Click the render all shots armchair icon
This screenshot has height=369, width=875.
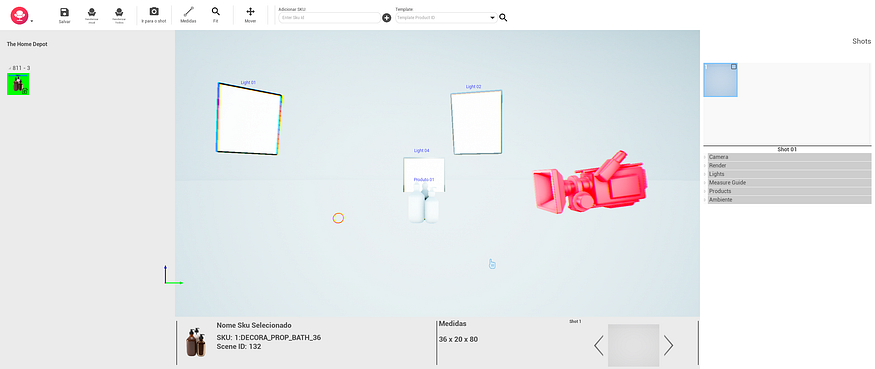coord(119,12)
